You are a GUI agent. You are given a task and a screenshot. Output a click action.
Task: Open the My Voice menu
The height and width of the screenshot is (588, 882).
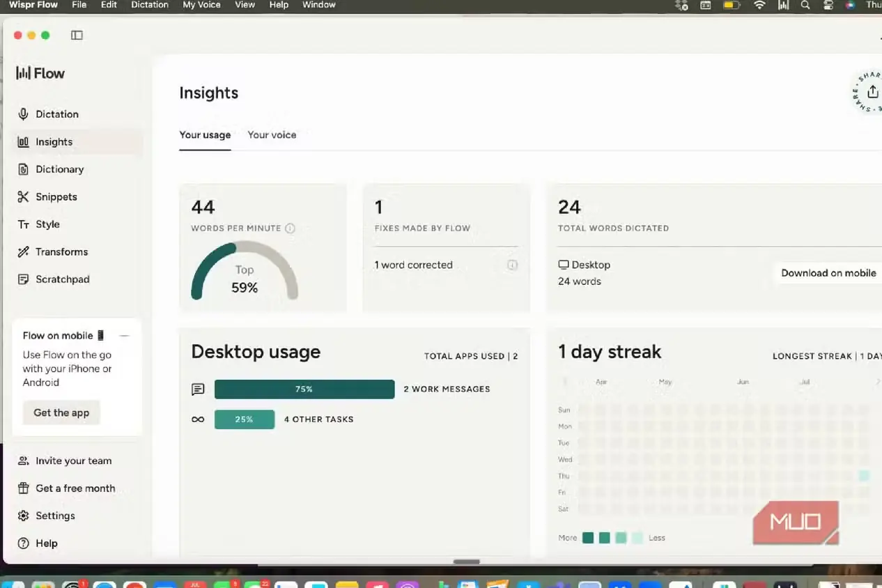click(x=201, y=5)
